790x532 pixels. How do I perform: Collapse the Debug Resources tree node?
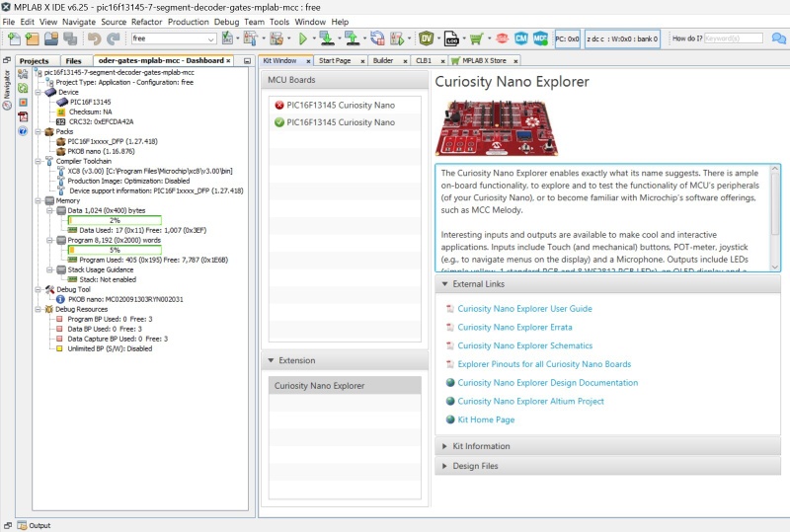pos(39,309)
